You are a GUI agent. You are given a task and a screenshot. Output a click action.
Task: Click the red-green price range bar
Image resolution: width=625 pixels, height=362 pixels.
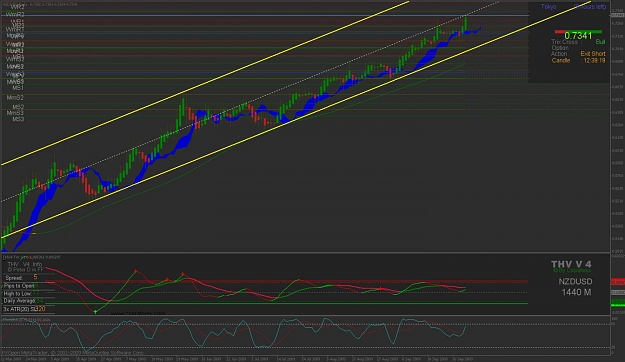578,31
